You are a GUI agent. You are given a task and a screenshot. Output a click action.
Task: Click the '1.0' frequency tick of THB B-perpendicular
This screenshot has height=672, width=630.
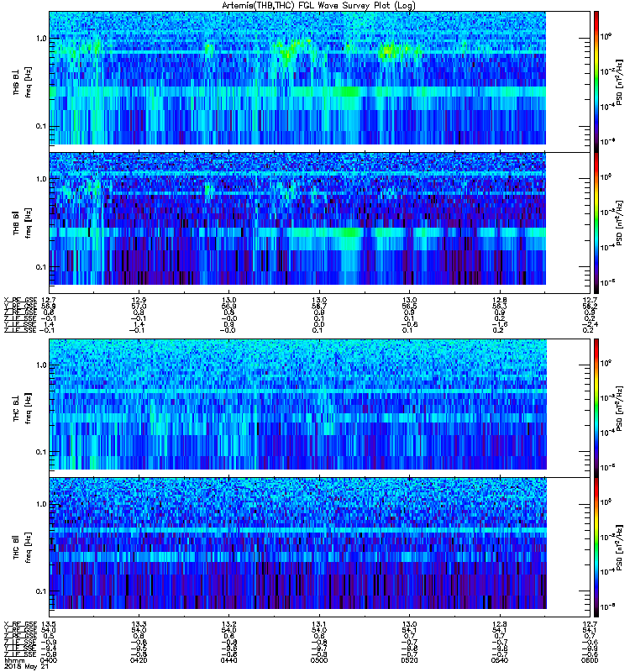point(41,39)
